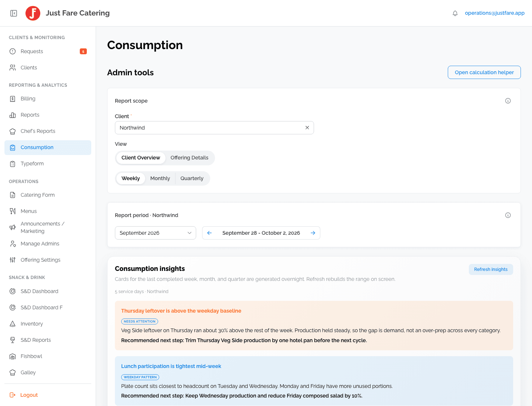
Task: Log out of the app
Action: (24, 395)
